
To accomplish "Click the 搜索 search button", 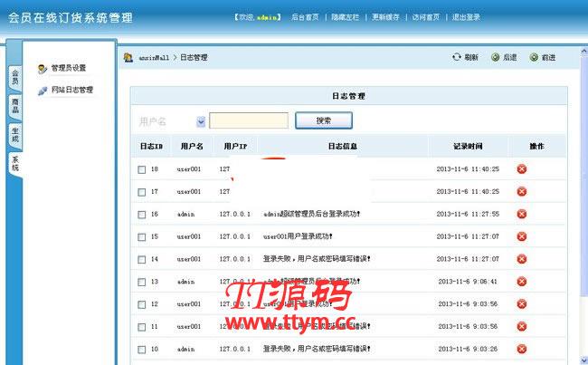I will (324, 120).
